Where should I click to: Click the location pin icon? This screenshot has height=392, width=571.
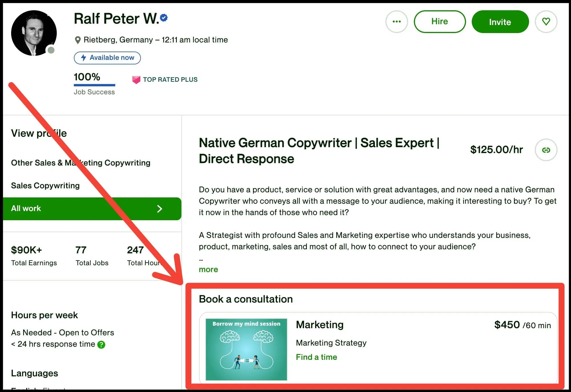78,40
